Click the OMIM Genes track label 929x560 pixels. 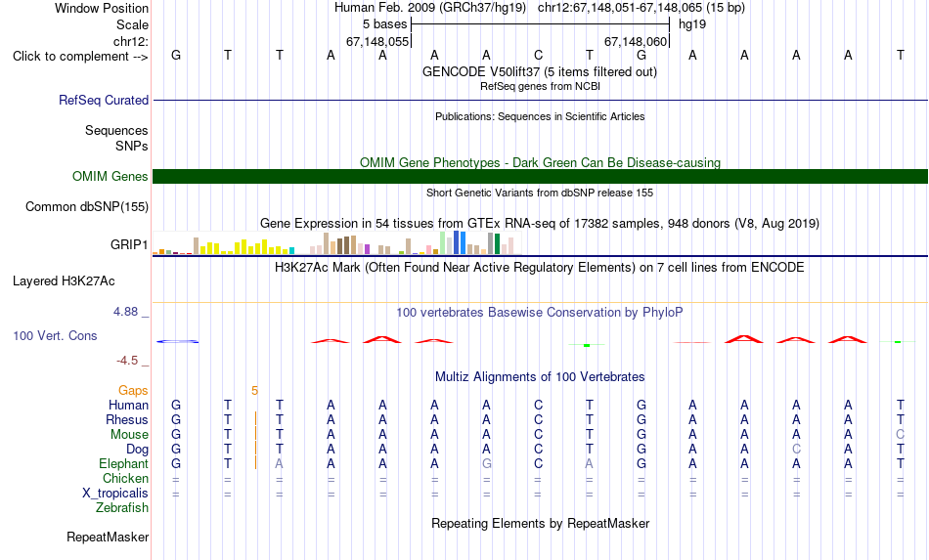(110, 177)
